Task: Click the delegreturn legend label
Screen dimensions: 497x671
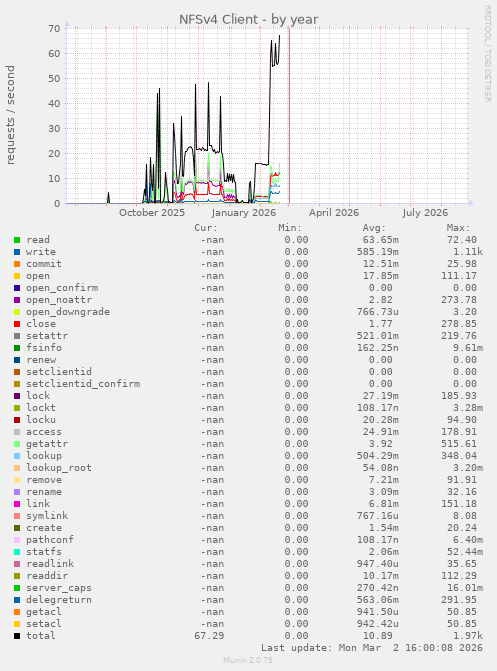Action: tap(59, 600)
